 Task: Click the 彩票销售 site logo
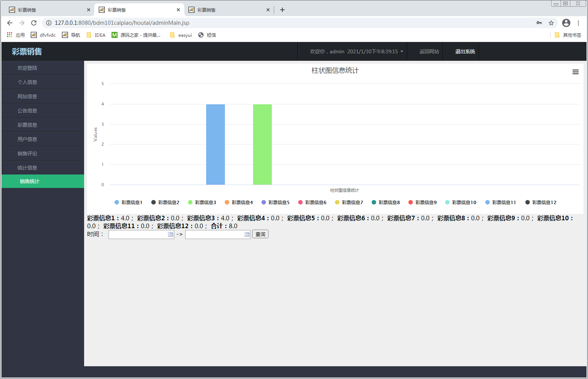click(27, 52)
